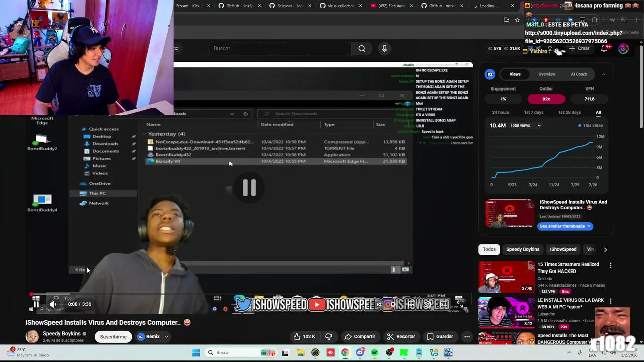Like the video with 102 K thumbs up
Screen dimensions: 644x362
coord(304,336)
